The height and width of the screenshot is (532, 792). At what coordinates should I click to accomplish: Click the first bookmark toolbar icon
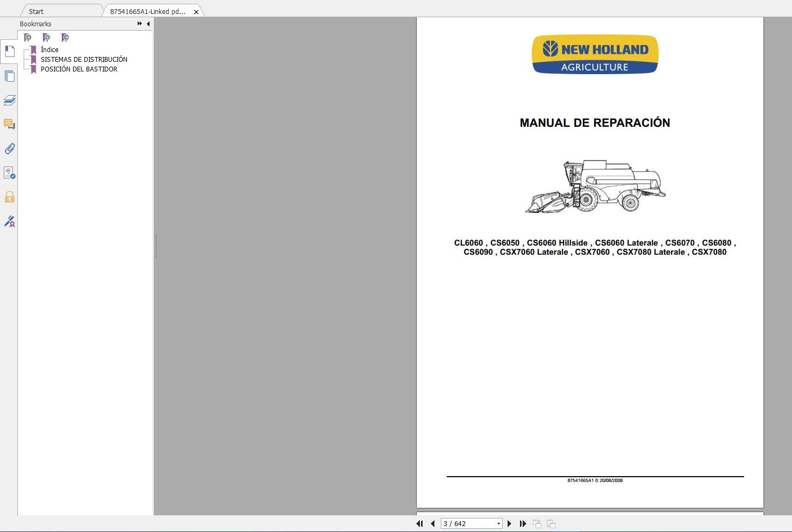pos(27,38)
